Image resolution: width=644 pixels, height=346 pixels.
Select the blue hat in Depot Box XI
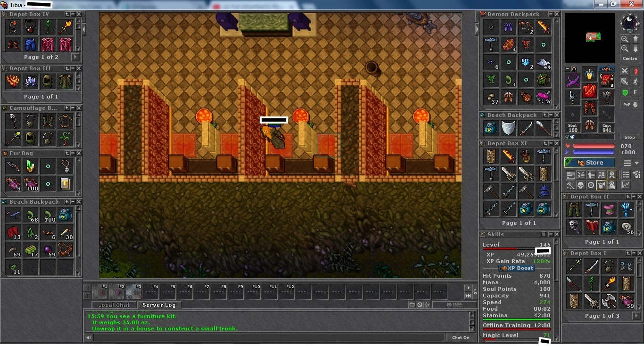[544, 191]
